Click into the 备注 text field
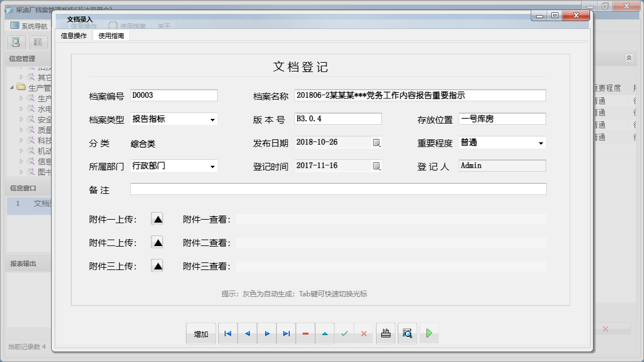This screenshot has height=362, width=644. tap(338, 189)
